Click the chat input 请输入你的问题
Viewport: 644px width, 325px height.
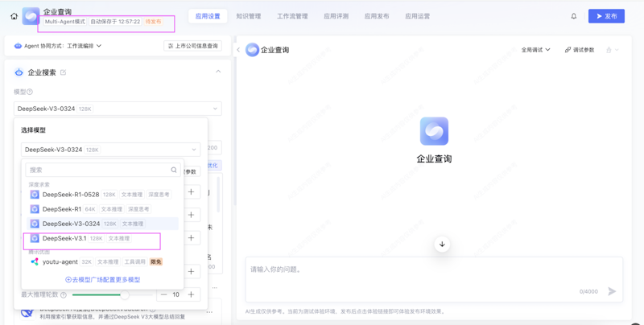(434, 279)
